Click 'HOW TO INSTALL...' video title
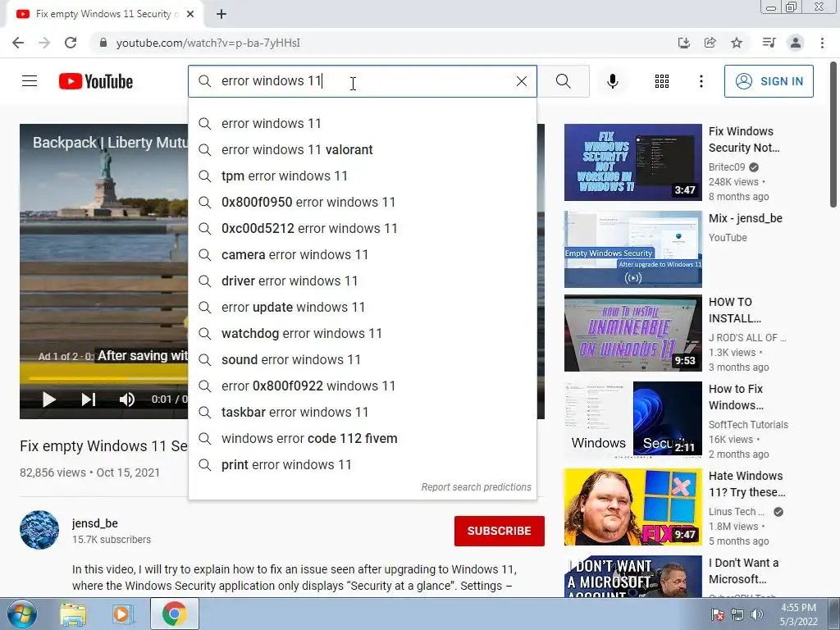The width and height of the screenshot is (840, 630). click(734, 310)
